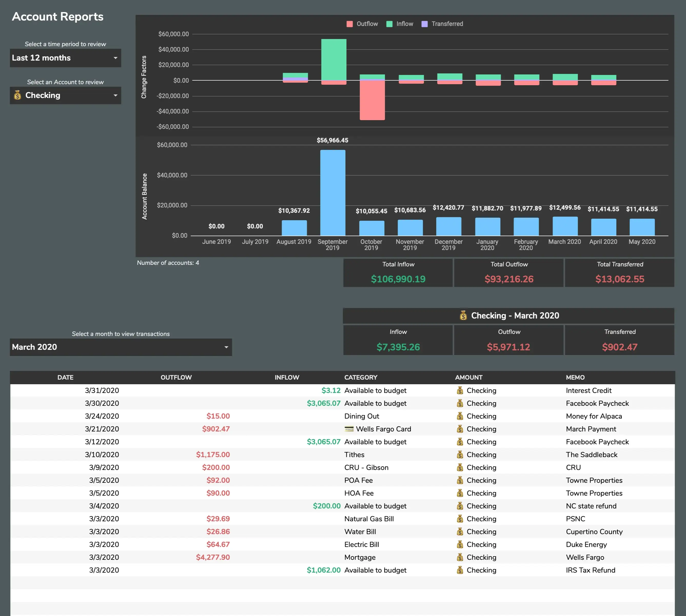
Task: Click the AMOUNT column header
Action: point(468,377)
